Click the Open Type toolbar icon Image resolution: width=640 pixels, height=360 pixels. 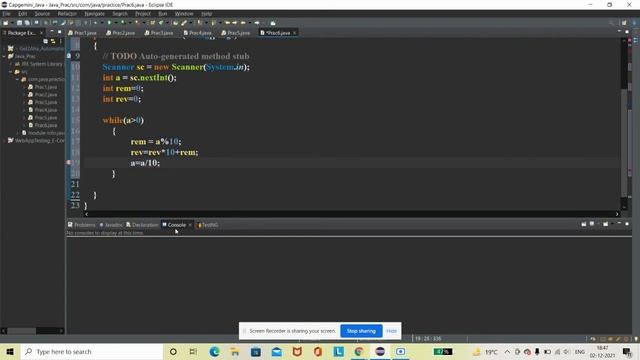(176, 23)
